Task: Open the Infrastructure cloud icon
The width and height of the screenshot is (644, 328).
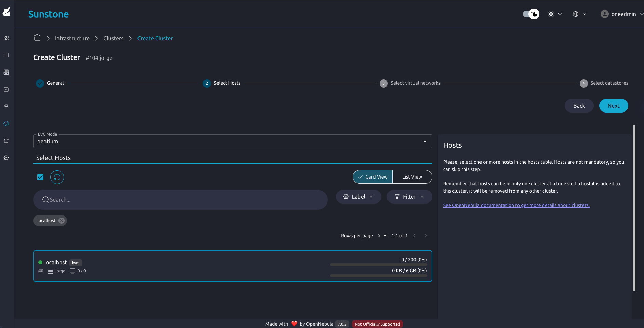Action: point(6,123)
